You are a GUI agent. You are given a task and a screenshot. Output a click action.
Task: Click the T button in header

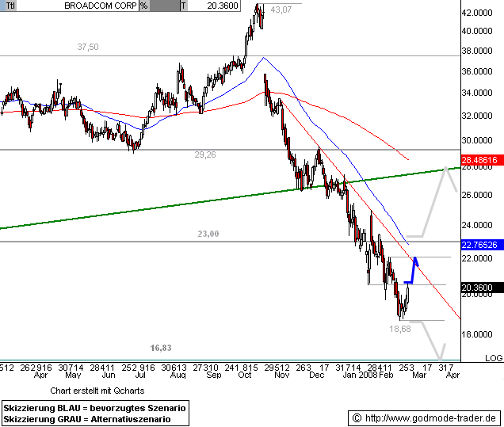[184, 6]
